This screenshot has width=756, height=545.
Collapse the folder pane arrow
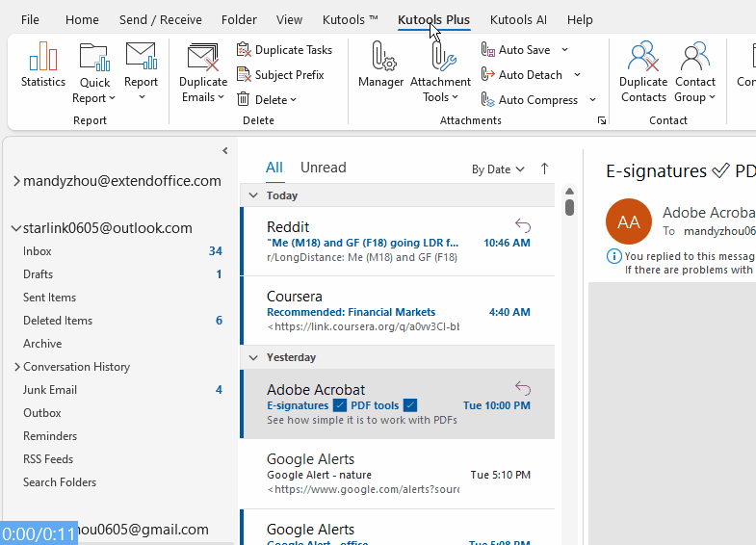click(x=225, y=151)
